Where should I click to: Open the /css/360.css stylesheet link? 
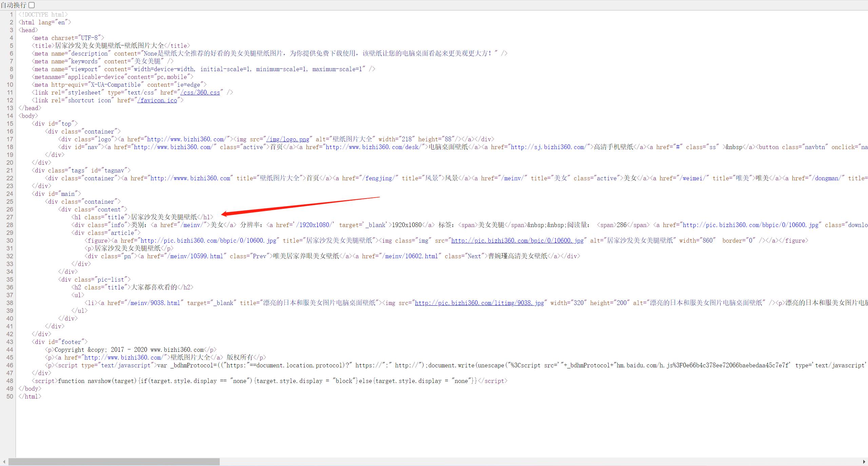tap(200, 92)
